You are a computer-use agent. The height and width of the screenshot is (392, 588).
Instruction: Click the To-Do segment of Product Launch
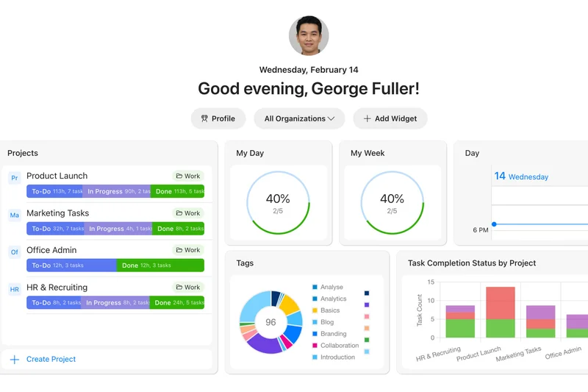click(x=54, y=191)
